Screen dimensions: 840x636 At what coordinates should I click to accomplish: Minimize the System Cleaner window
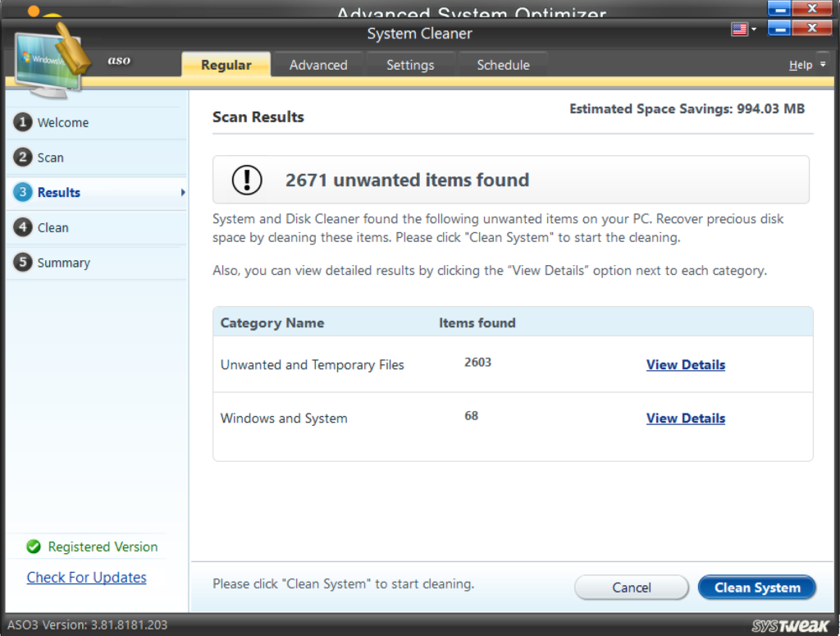pyautogui.click(x=779, y=28)
